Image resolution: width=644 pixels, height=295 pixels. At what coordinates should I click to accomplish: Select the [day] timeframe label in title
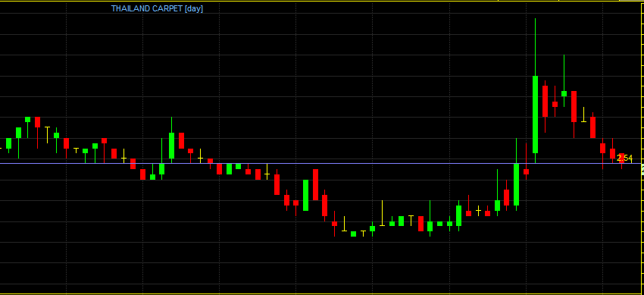coord(194,8)
